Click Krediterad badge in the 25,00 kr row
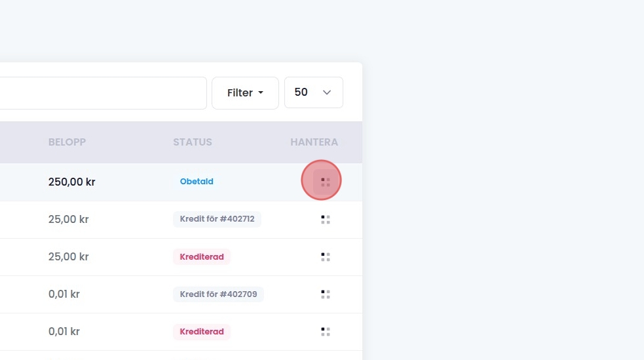The height and width of the screenshot is (360, 644). coord(202,257)
